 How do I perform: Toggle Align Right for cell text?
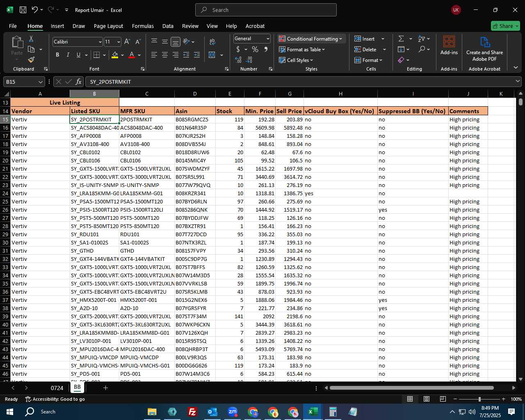tap(176, 55)
